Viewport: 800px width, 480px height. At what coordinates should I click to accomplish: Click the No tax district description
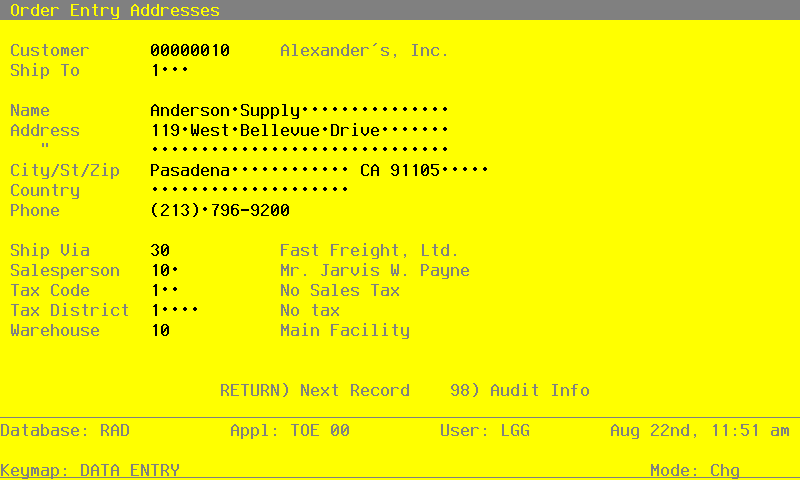point(310,310)
